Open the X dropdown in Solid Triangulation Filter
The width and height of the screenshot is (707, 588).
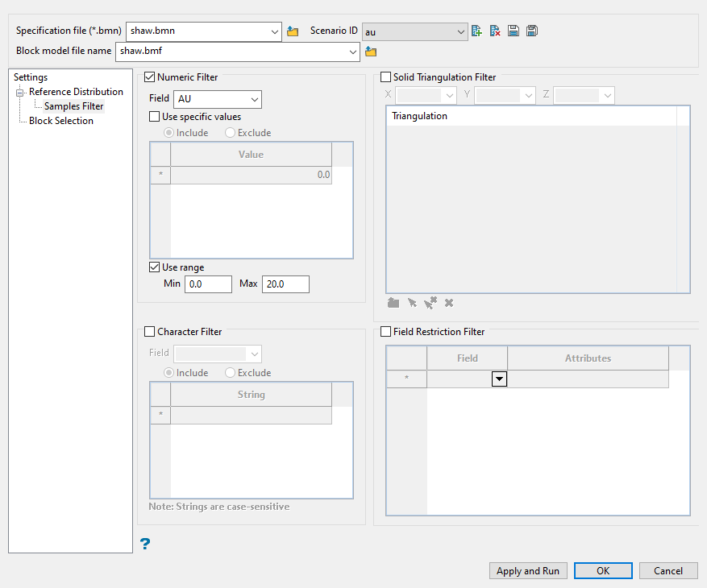pos(450,96)
